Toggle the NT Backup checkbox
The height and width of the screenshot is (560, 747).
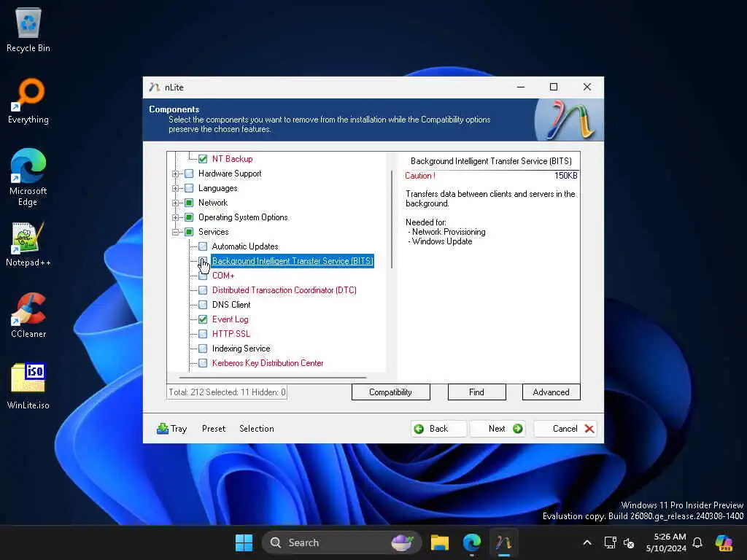tap(203, 159)
